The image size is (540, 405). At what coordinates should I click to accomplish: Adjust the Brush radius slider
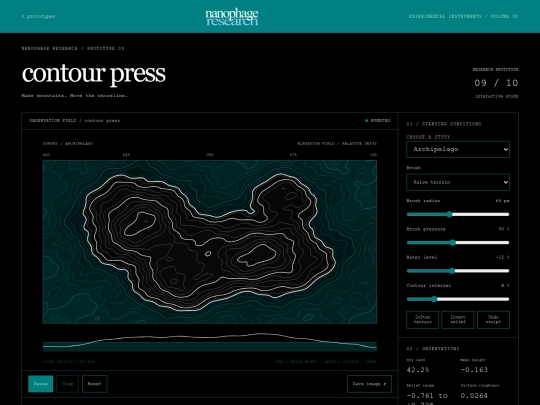click(x=458, y=214)
